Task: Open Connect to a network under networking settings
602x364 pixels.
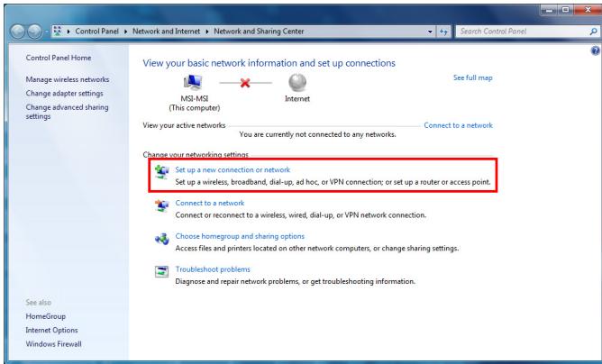Action: click(210, 203)
